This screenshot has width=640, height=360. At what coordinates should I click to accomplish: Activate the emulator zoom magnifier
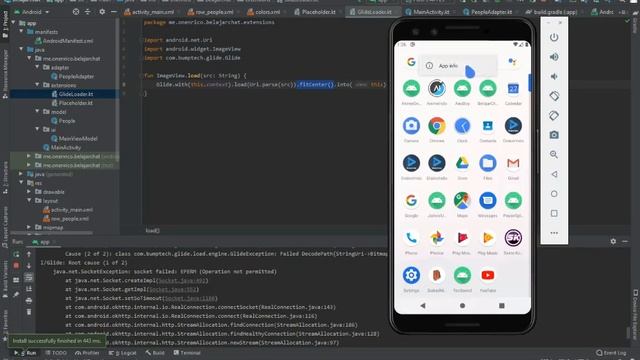click(554, 155)
